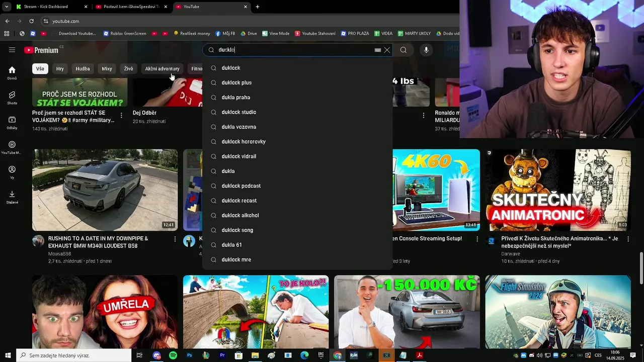644x362 pixels.
Task: Open Windows Start menu
Action: point(8,355)
